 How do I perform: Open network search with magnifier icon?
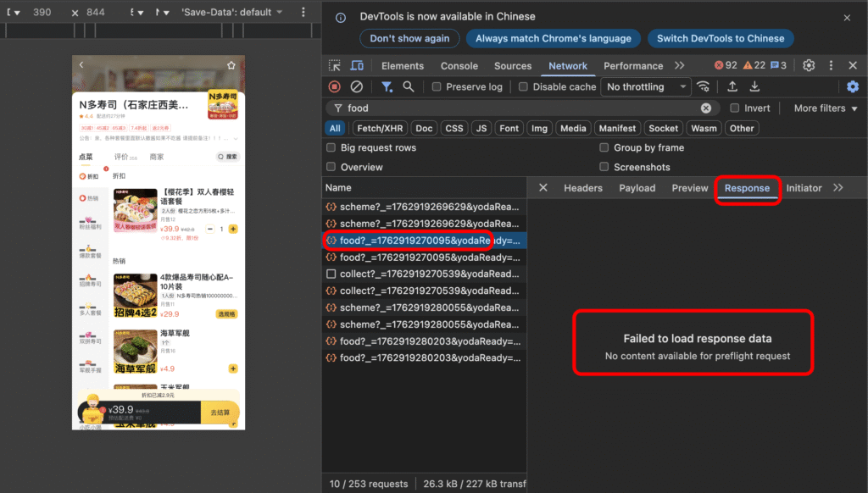(409, 86)
